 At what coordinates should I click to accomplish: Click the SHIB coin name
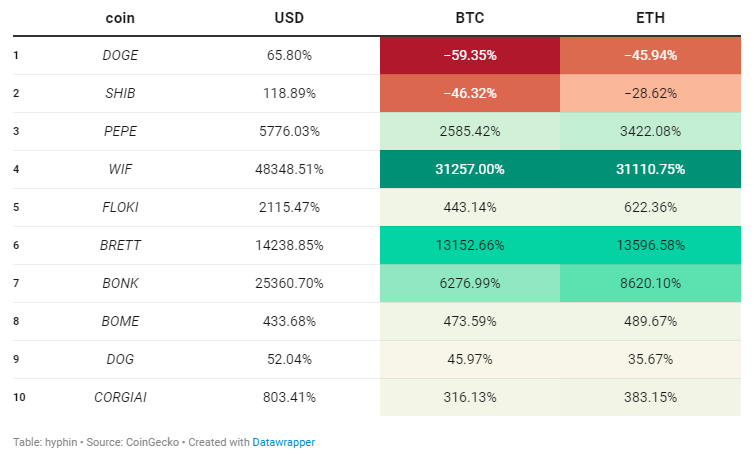[x=121, y=93]
